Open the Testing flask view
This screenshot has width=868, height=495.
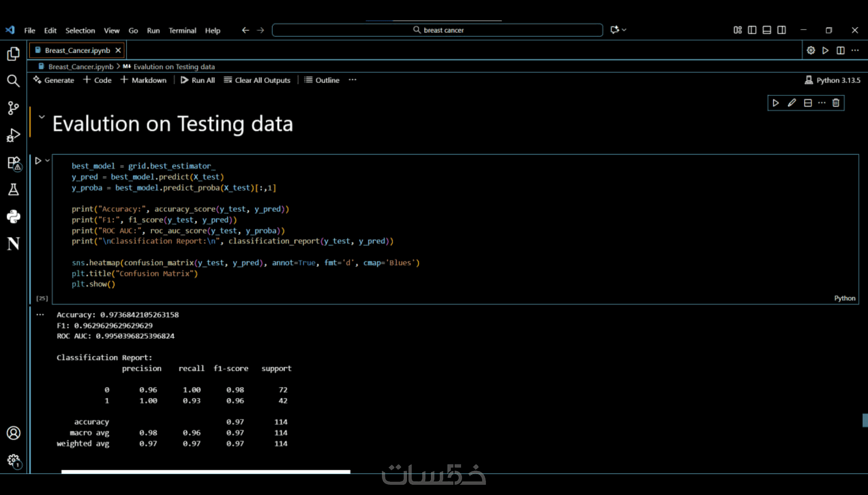13,190
